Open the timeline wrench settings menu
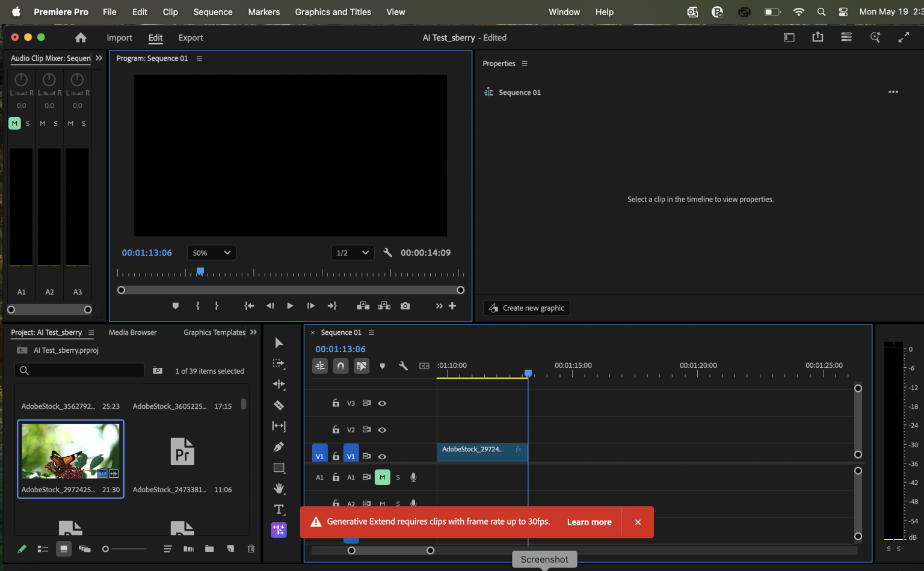 403,365
